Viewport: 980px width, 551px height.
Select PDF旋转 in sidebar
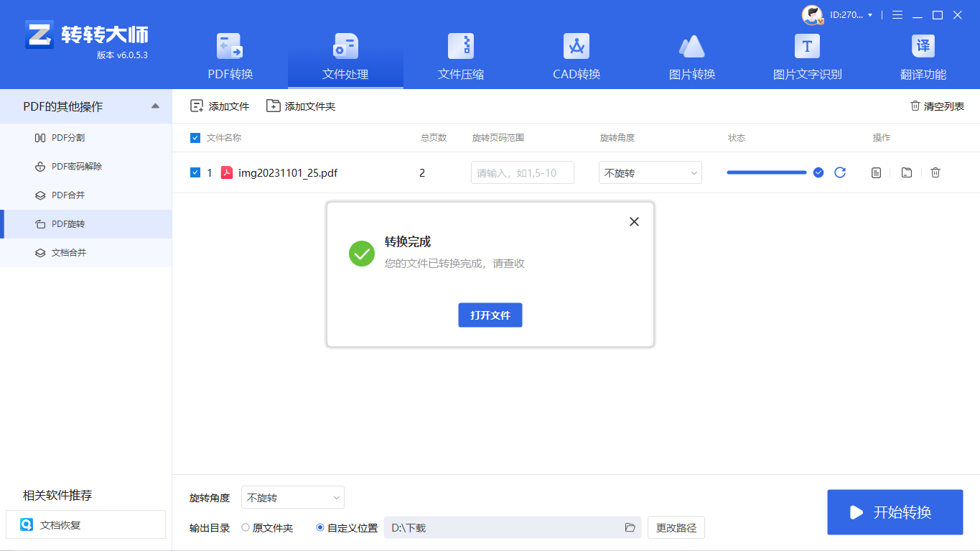[86, 223]
